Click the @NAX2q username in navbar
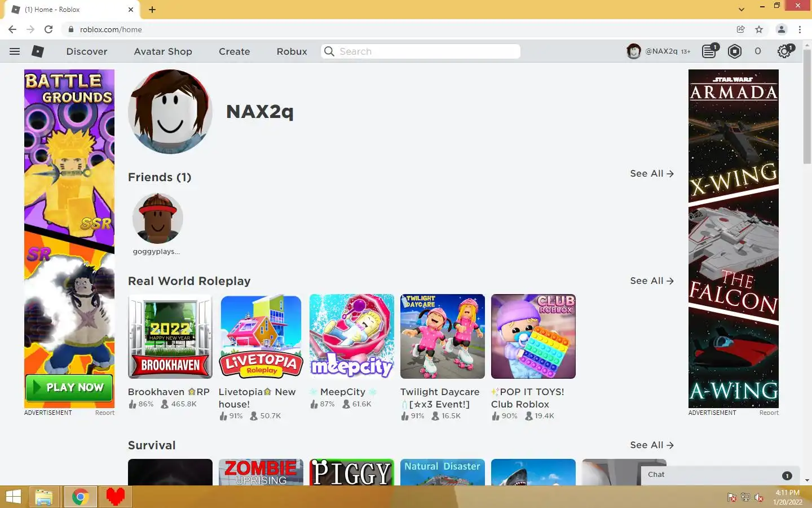Image resolution: width=812 pixels, height=508 pixels. coord(661,51)
